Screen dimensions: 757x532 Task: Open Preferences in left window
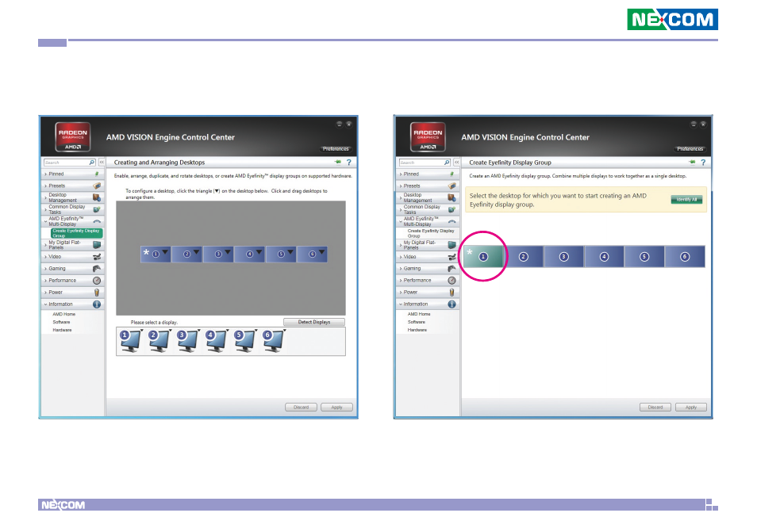tap(336, 148)
